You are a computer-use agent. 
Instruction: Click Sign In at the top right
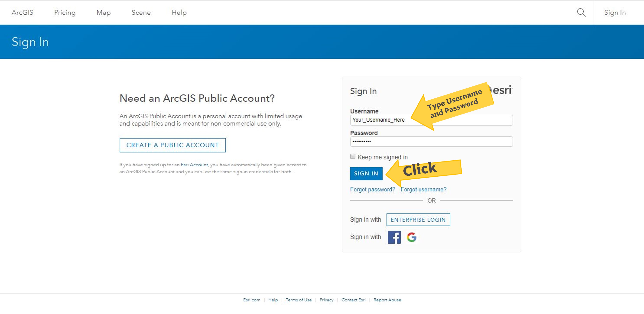(615, 12)
